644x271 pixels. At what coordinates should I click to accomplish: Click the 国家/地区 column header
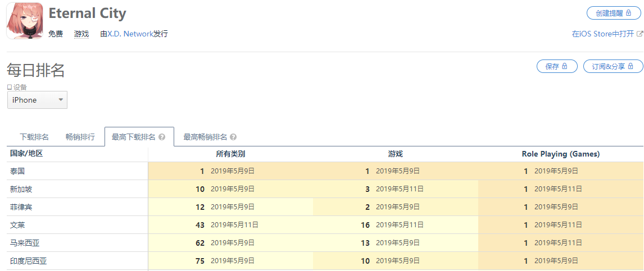(x=26, y=154)
